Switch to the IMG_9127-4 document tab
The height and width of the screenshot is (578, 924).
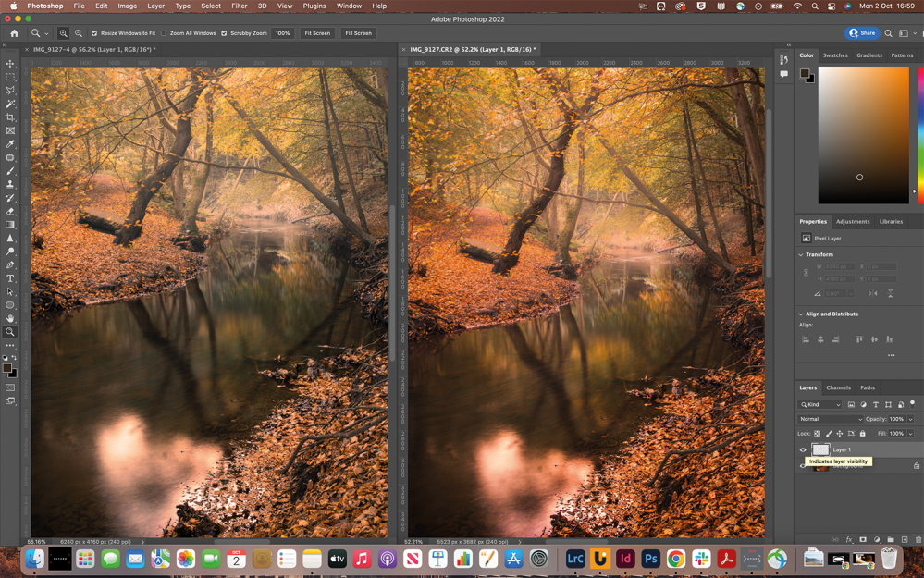pyautogui.click(x=94, y=50)
